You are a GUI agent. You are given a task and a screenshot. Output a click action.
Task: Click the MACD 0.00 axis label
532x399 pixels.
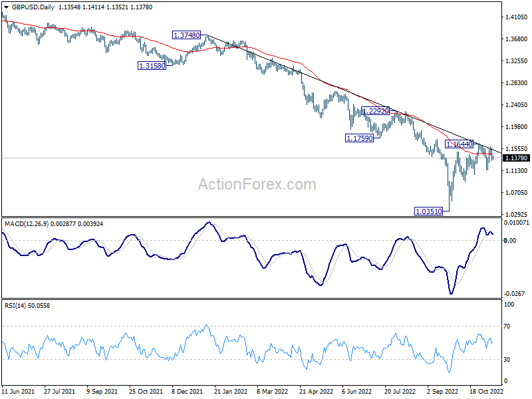coord(511,239)
